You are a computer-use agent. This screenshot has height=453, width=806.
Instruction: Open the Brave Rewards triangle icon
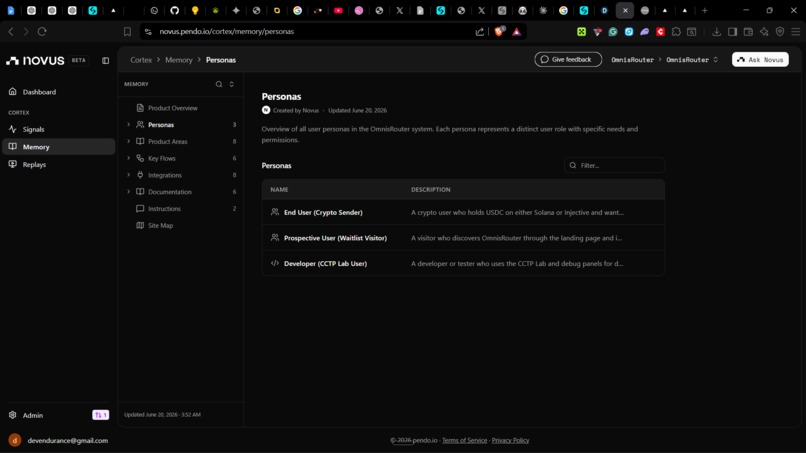[517, 31]
